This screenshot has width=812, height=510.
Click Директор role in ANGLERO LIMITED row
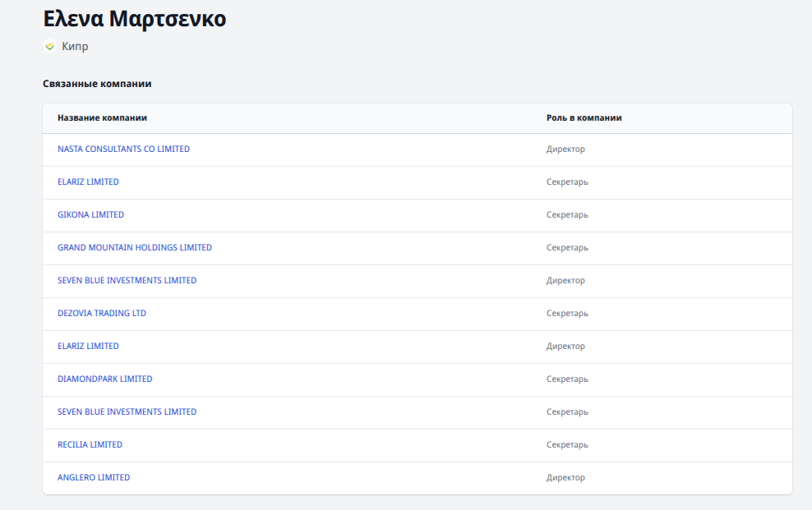coord(565,478)
